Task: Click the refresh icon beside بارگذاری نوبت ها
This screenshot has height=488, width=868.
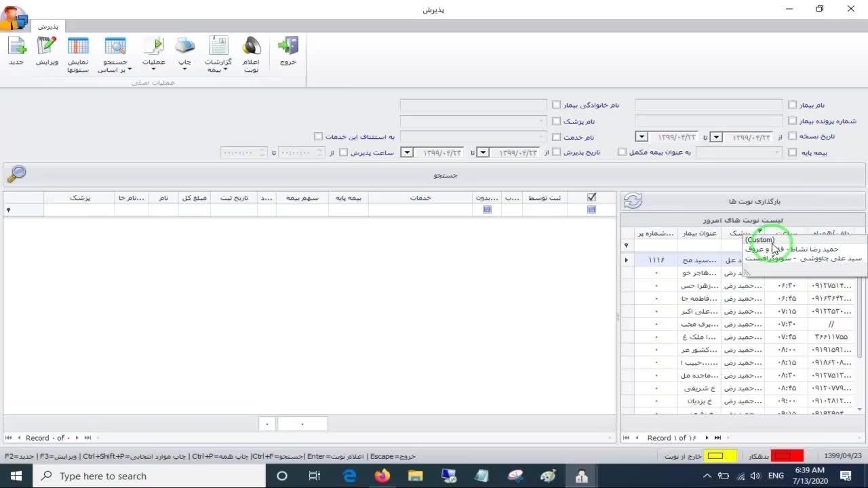Action: (633, 201)
